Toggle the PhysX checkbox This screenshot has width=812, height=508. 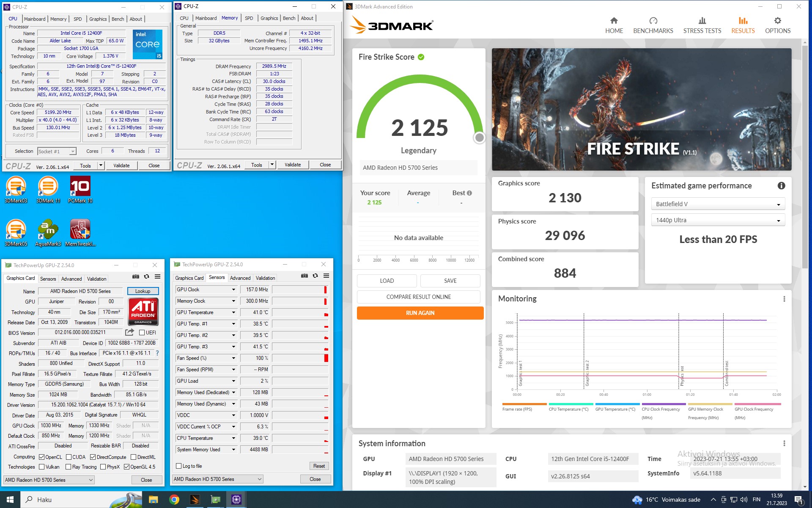[103, 467]
